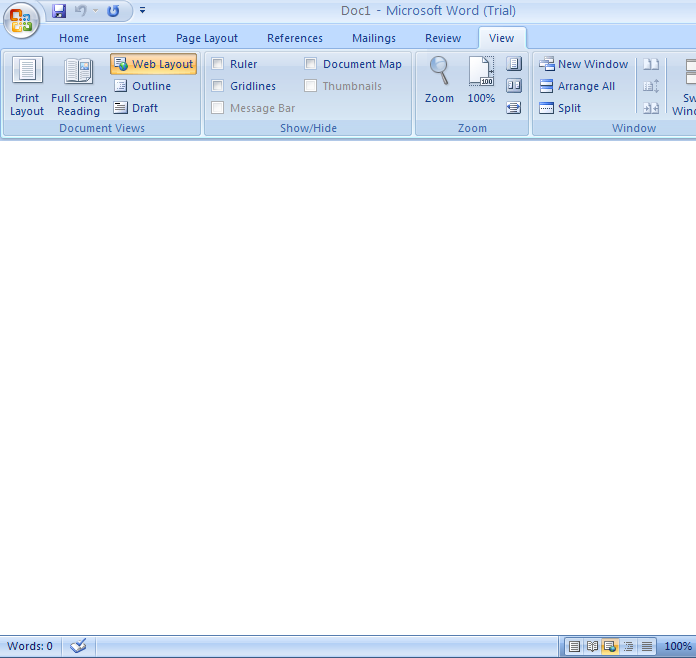Click the One Page zoom icon
696x658 pixels.
point(514,64)
